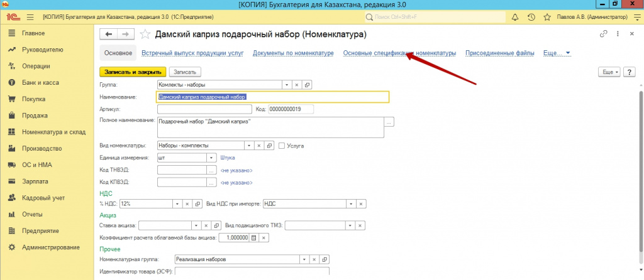Viewport: 644px width, 280px height.
Task: Open form's three-dot options menu
Action: pyautogui.click(x=618, y=34)
